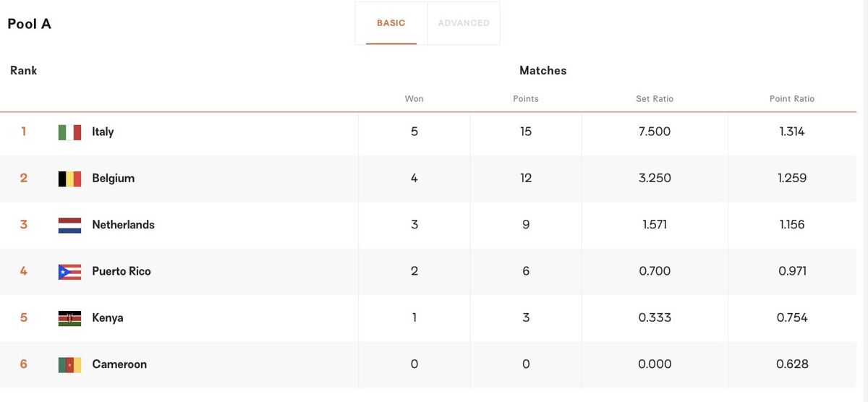Open the Belgium team link
Image resolution: width=868 pixels, height=402 pixels.
114,178
